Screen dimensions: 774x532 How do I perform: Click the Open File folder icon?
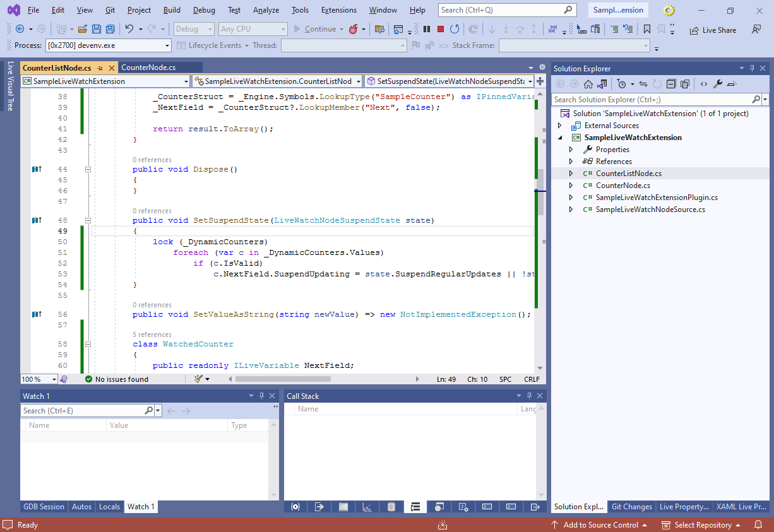(x=82, y=29)
